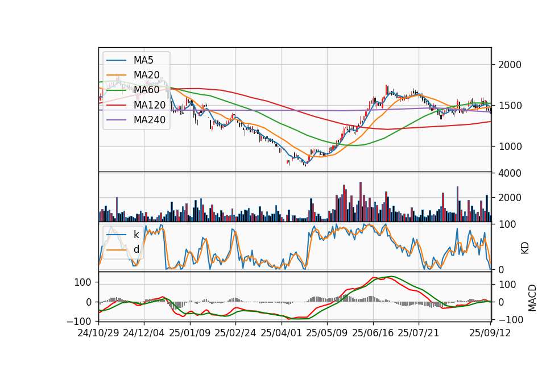Click the KD axis title
The image size is (546, 392).
coord(525,248)
